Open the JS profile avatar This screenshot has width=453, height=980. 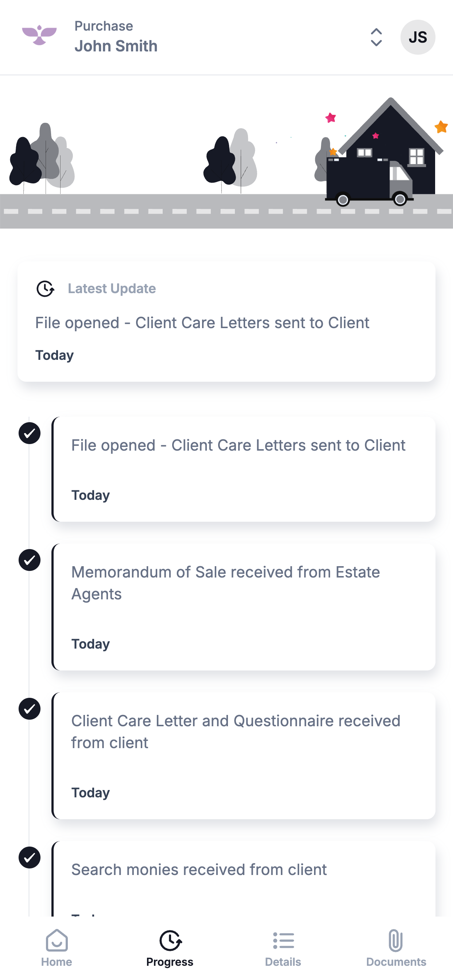(418, 37)
